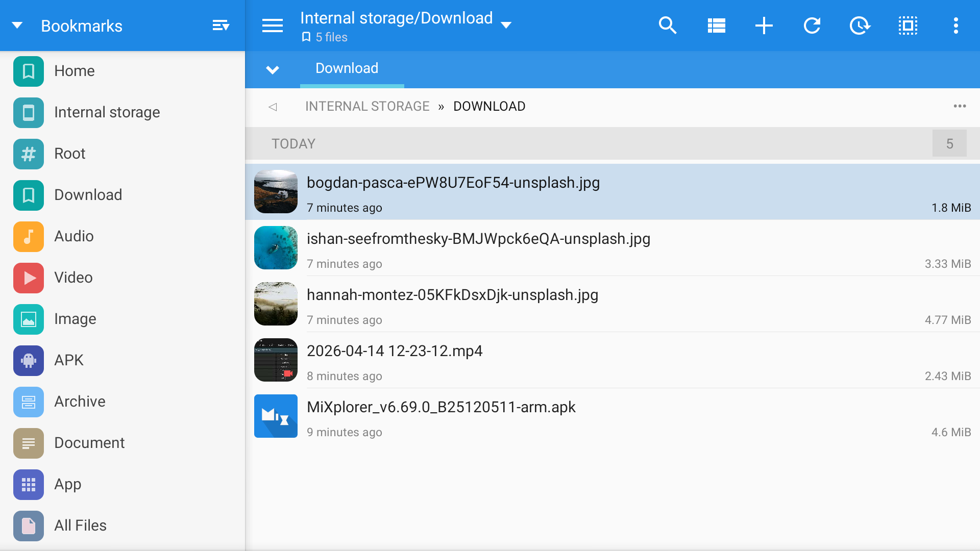The width and height of the screenshot is (980, 551).
Task: Tap the plus icon to add new
Action: (764, 26)
